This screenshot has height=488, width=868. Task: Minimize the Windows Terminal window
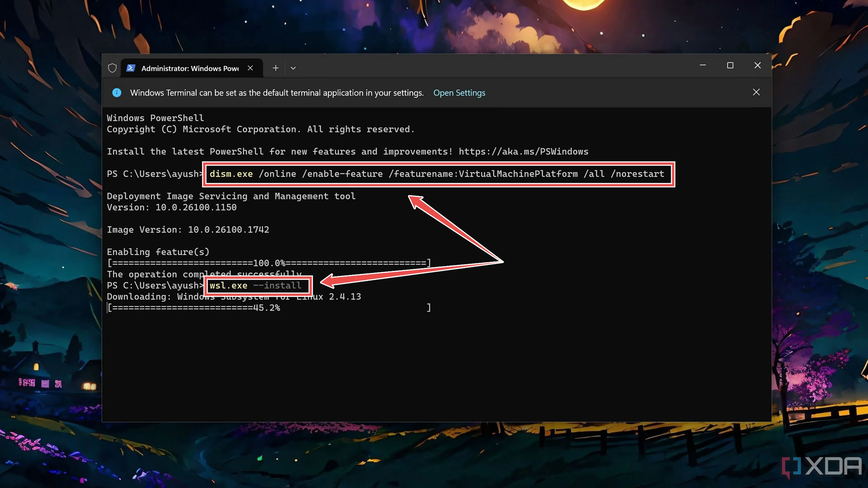(703, 65)
